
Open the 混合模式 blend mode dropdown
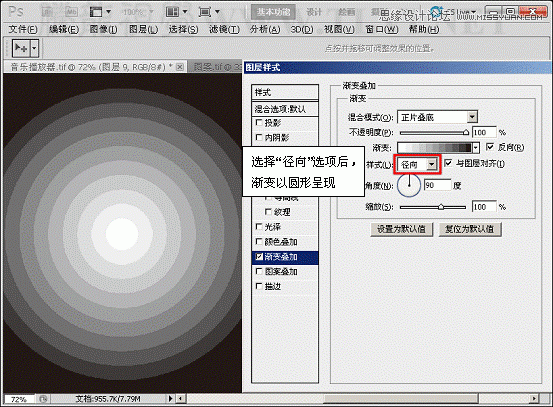437,117
